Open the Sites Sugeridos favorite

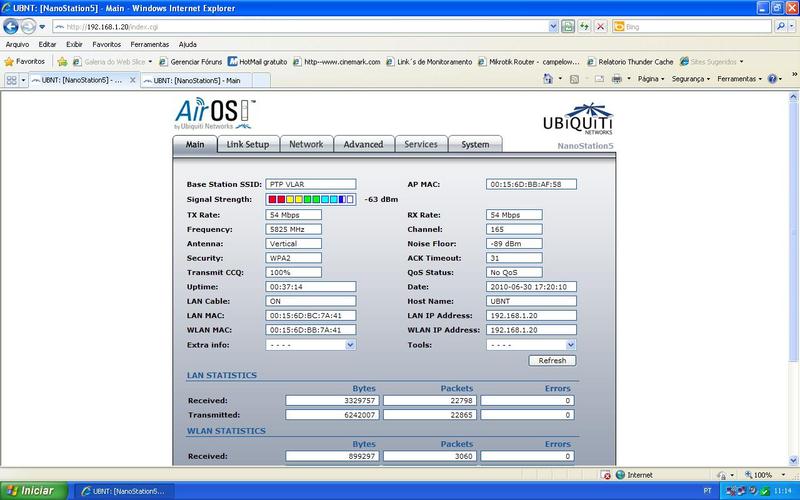point(711,62)
